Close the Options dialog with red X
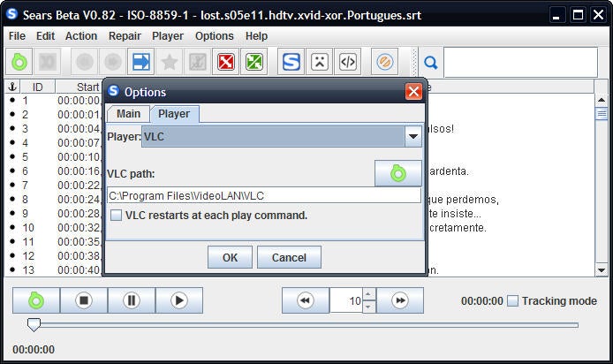This screenshot has height=364, width=613. 413,92
